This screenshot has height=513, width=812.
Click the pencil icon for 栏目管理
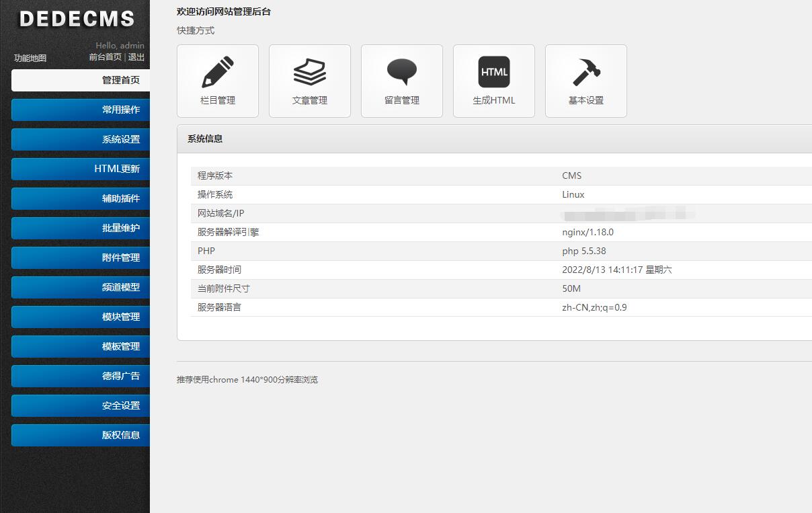[x=218, y=73]
